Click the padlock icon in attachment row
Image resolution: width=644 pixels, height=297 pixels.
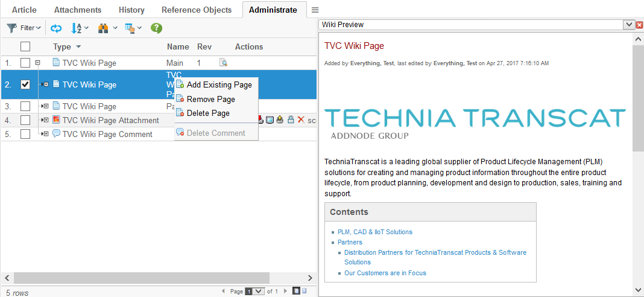[291, 120]
